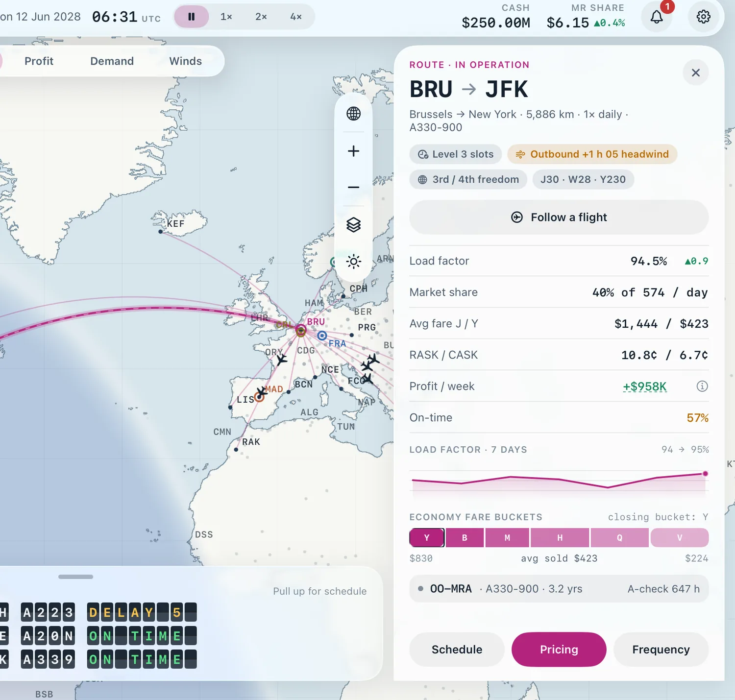Open the notifications bell
Screen dimensions: 735x700
coord(657,17)
